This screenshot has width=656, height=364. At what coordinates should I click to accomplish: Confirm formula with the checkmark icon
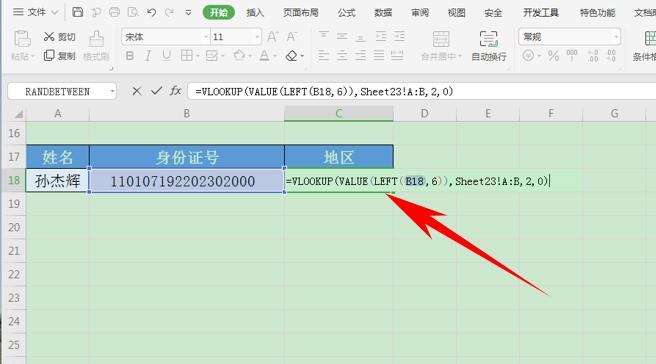coord(156,91)
